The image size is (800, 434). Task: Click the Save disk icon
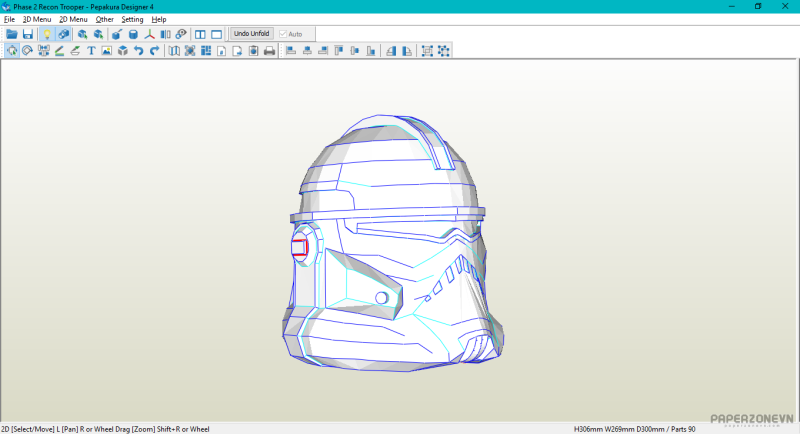28,34
